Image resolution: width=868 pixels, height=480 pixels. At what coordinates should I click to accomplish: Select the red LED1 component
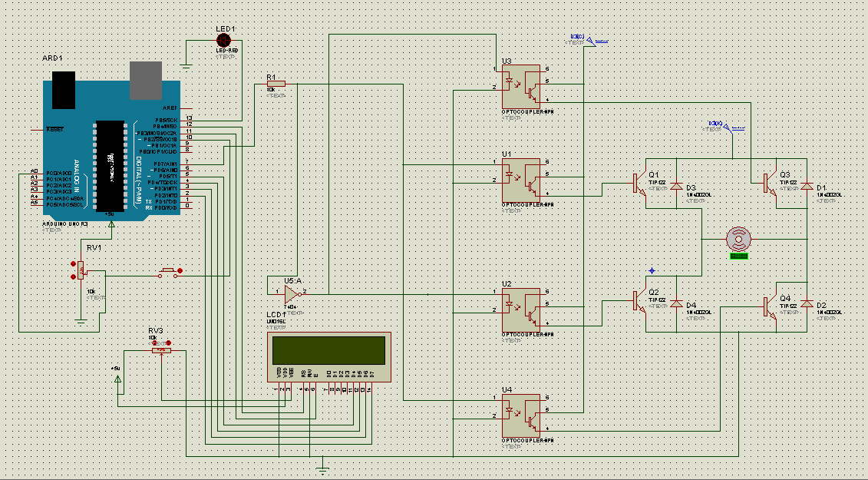(x=223, y=40)
